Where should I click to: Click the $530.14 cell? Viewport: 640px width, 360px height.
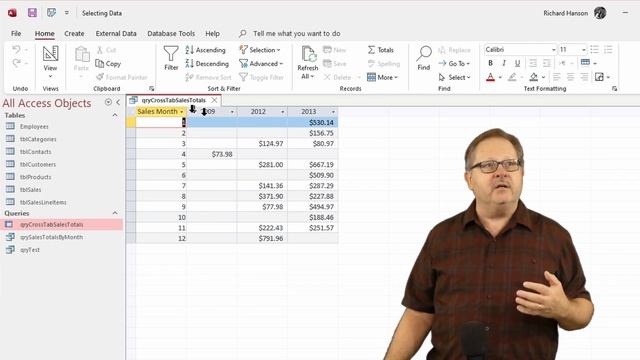pyautogui.click(x=313, y=122)
